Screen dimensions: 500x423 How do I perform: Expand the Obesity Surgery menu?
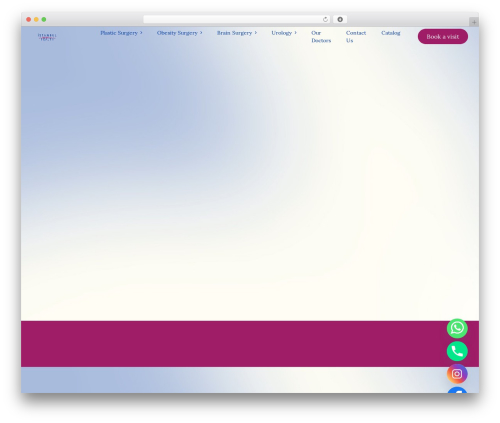coord(180,33)
